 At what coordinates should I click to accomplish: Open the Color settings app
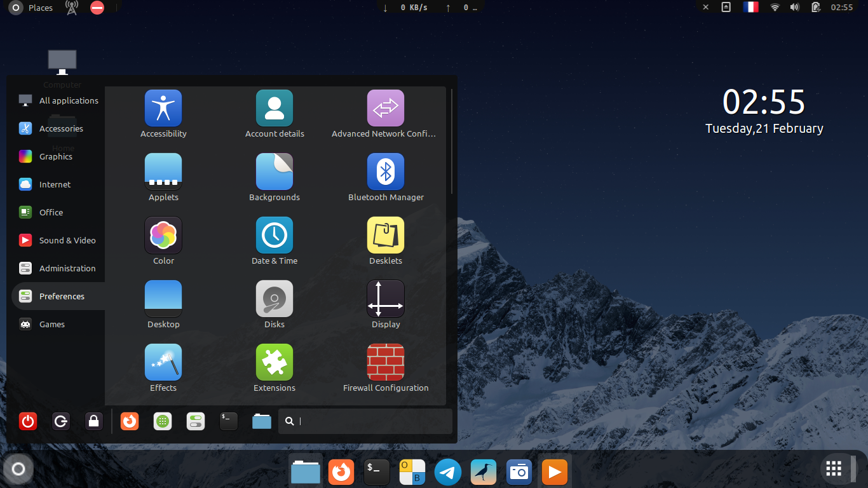[163, 241]
